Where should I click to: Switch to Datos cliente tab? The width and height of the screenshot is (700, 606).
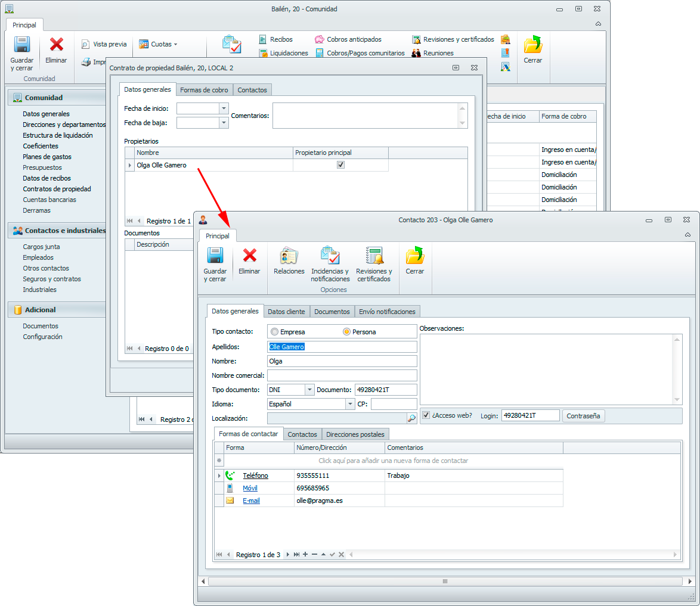click(x=286, y=312)
